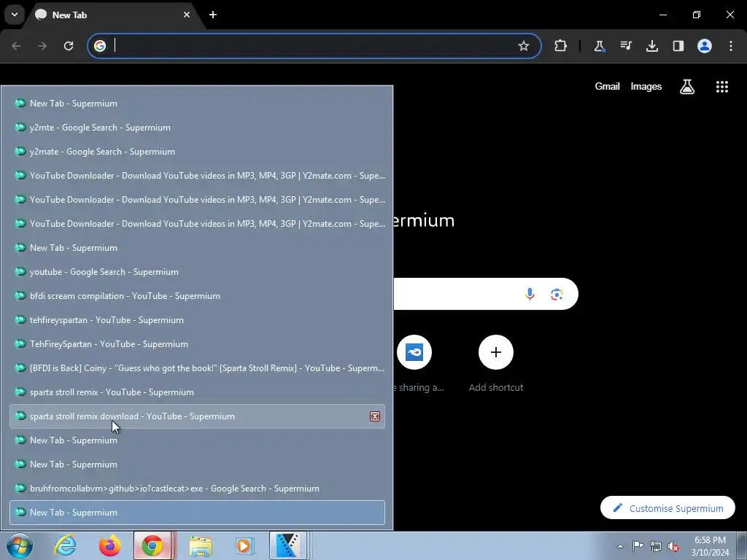Open the Extensions puzzle icon

[x=561, y=46]
